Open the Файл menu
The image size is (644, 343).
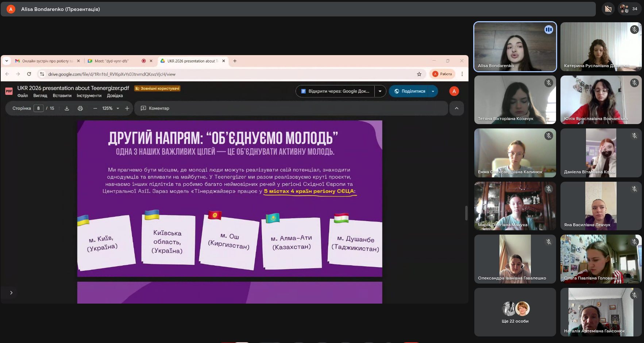tap(23, 96)
